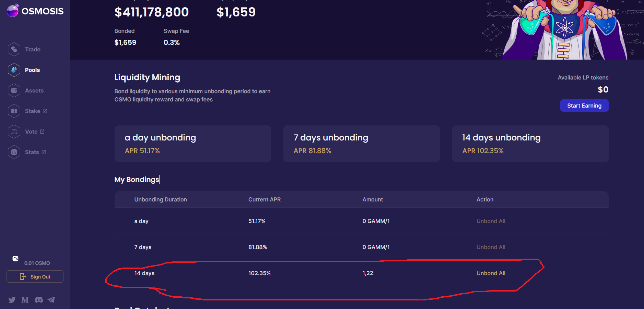Click the 14 days duration cell

coord(144,273)
